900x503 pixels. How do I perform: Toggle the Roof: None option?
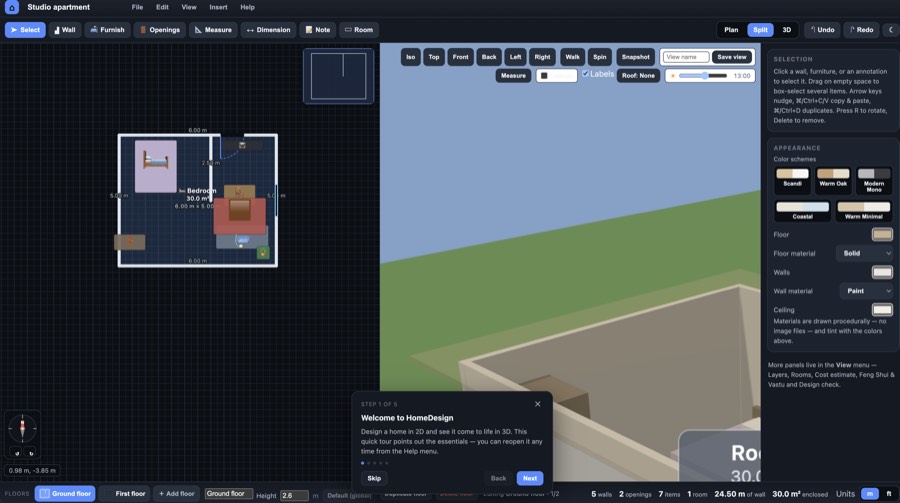point(638,76)
